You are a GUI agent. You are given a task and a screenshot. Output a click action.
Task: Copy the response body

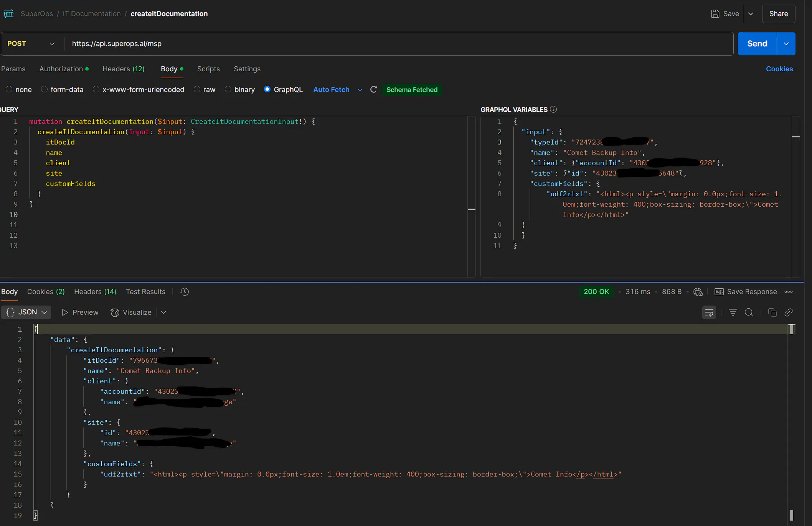pyautogui.click(x=772, y=312)
